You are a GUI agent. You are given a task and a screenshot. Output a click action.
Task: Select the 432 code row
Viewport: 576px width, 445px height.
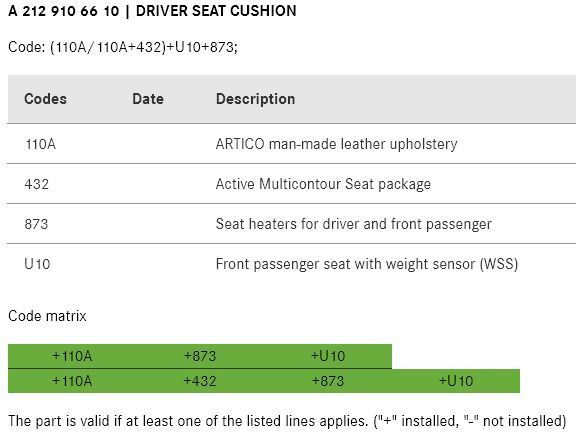[292, 184]
